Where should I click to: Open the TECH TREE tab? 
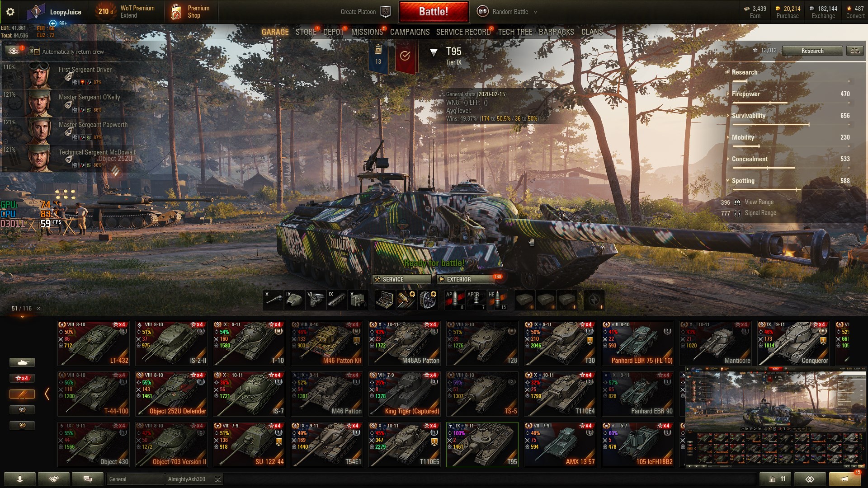point(515,32)
